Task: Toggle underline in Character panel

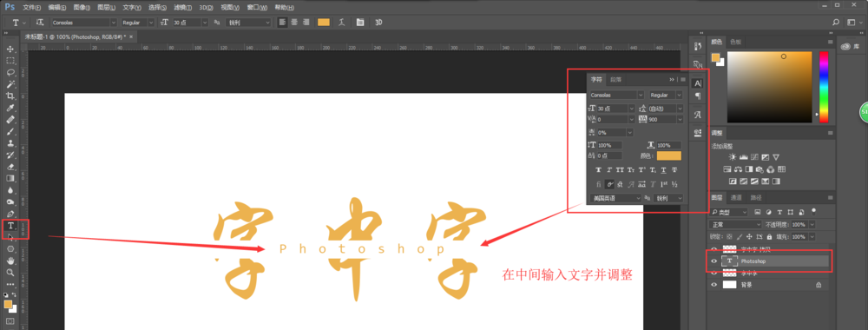Action: [x=664, y=170]
